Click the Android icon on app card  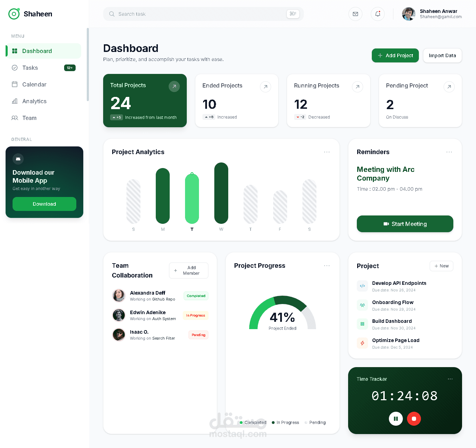click(18, 159)
